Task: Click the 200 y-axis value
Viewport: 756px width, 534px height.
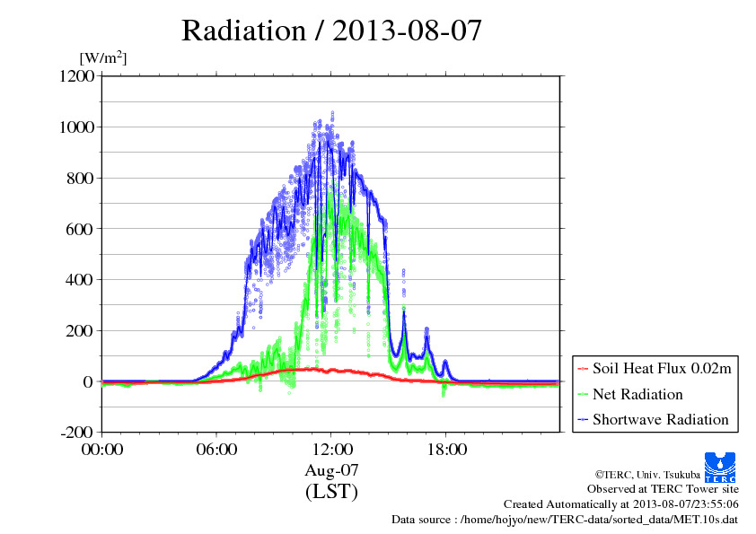Action: 80,330
